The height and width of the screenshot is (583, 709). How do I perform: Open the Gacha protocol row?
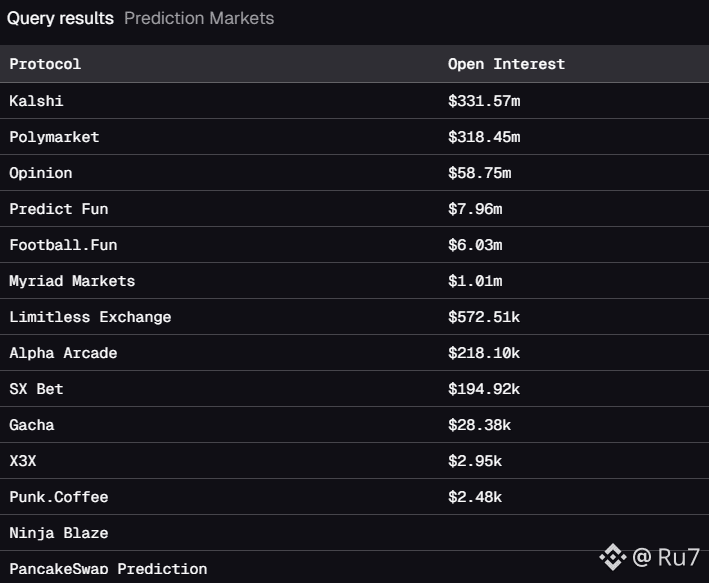[32, 425]
